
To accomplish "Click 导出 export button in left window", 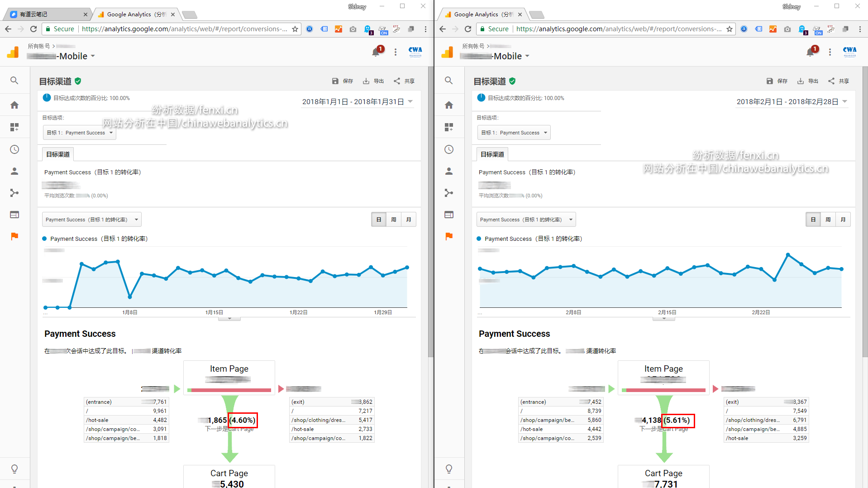I will pos(373,81).
